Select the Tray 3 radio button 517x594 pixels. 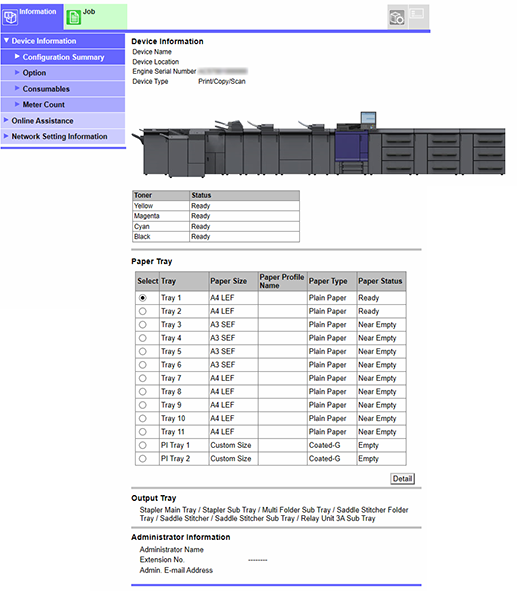(142, 325)
